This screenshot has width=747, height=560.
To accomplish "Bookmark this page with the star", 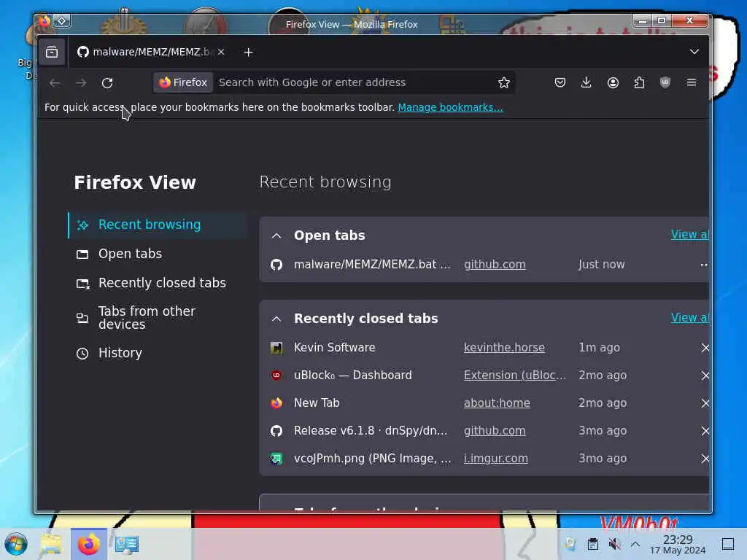I will (x=503, y=83).
